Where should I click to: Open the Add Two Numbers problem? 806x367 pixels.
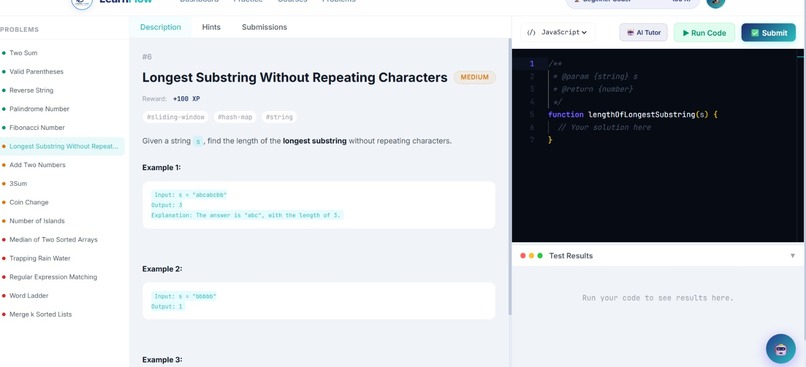coord(62,165)
